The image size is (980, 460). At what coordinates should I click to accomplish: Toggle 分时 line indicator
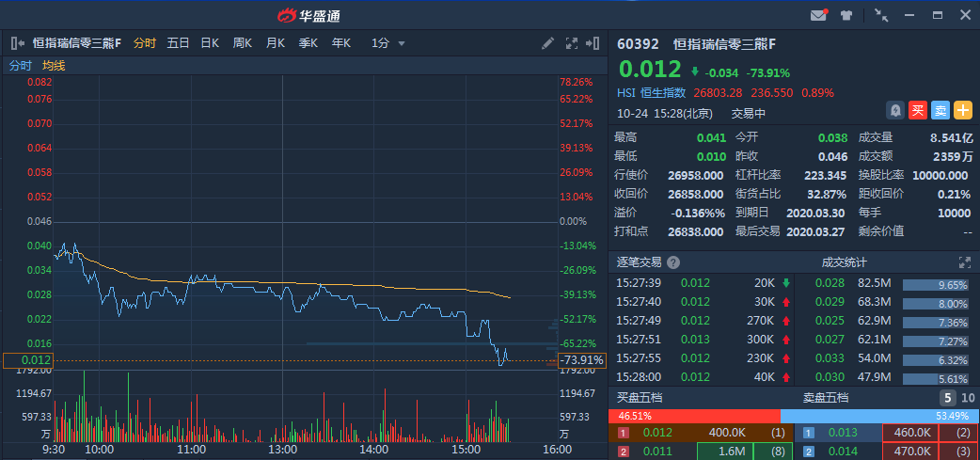pyautogui.click(x=20, y=65)
